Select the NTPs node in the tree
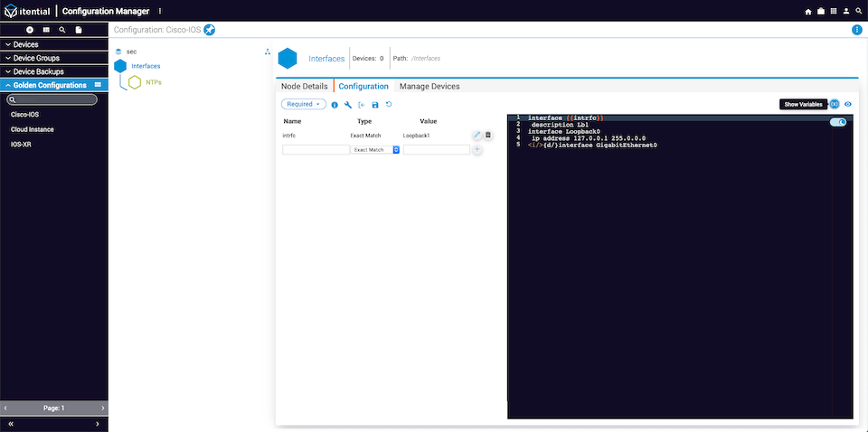The width and height of the screenshot is (868, 432). pos(154,82)
